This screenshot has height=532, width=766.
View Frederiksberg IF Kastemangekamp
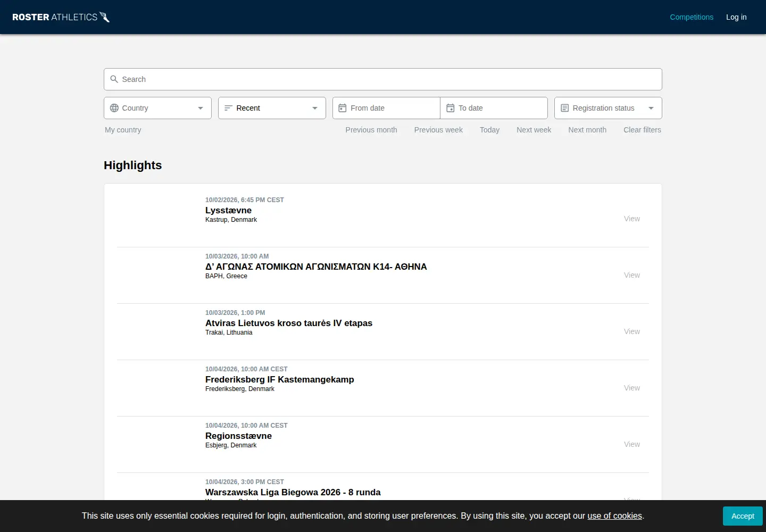[632, 388]
